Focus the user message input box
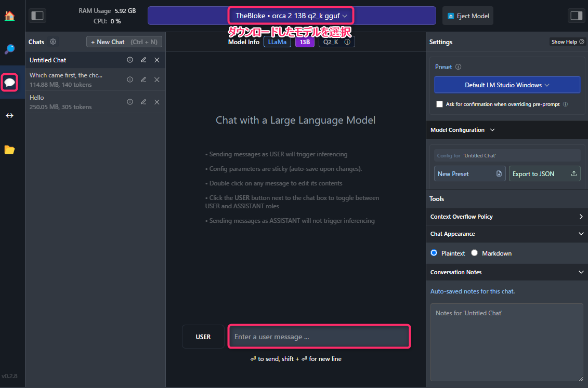The height and width of the screenshot is (388, 588). (x=319, y=337)
